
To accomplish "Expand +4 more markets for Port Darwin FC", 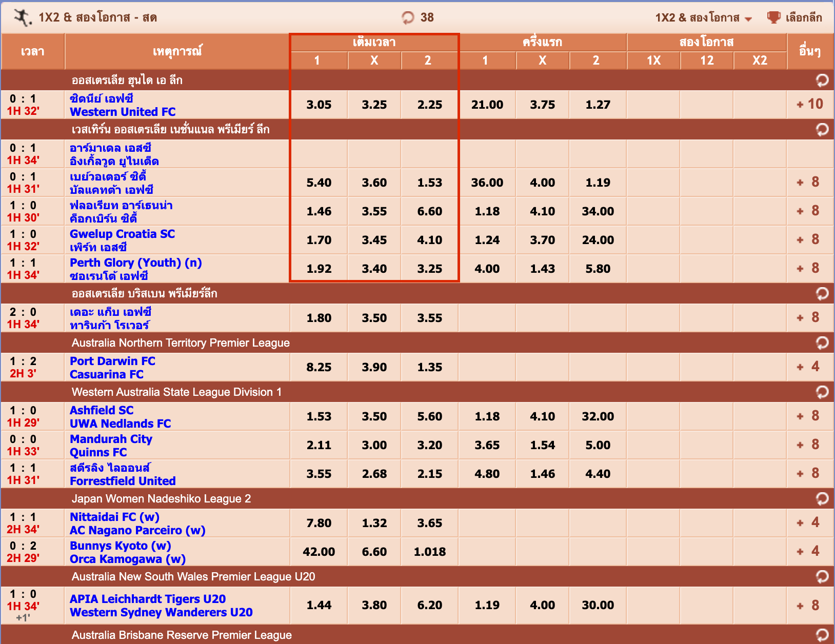I will (x=809, y=367).
